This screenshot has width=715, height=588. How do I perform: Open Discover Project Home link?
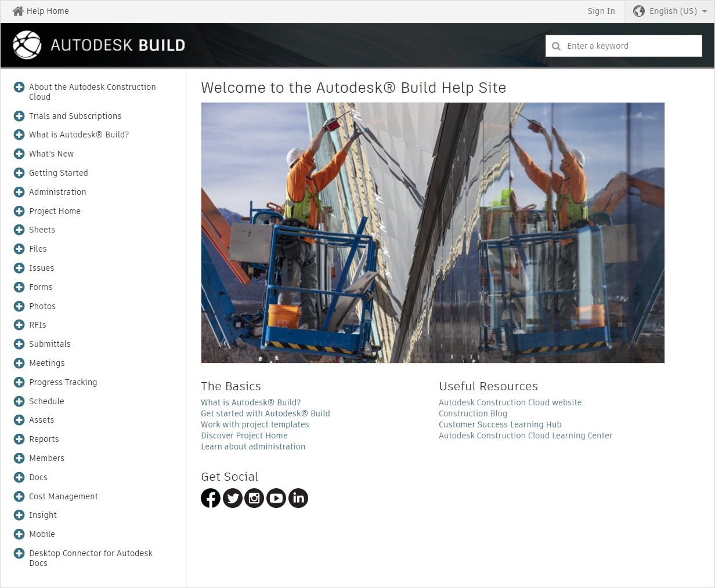pyautogui.click(x=244, y=435)
